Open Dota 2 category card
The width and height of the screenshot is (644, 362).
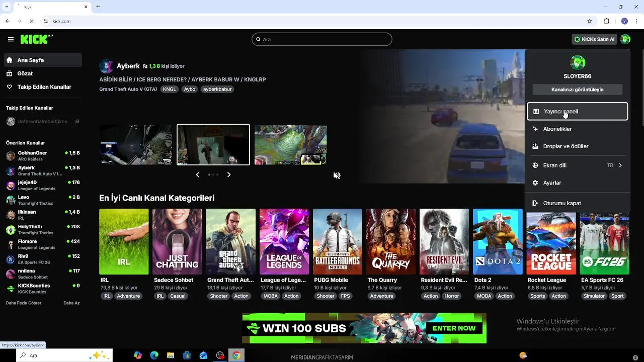[498, 242]
